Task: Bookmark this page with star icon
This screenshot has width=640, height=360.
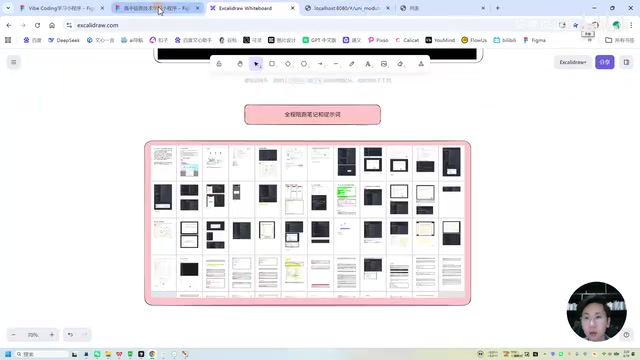Action: pyautogui.click(x=576, y=25)
